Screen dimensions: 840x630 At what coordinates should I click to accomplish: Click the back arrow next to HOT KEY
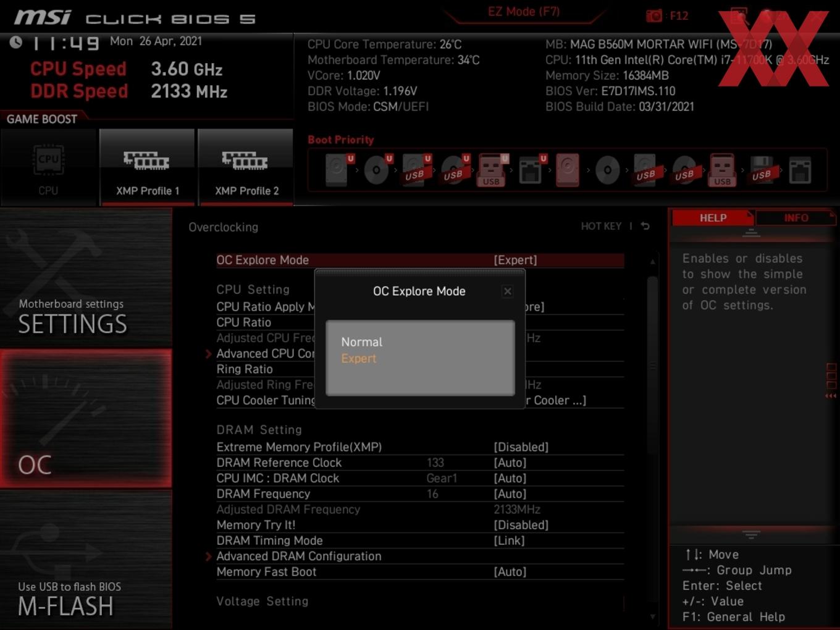click(x=645, y=226)
